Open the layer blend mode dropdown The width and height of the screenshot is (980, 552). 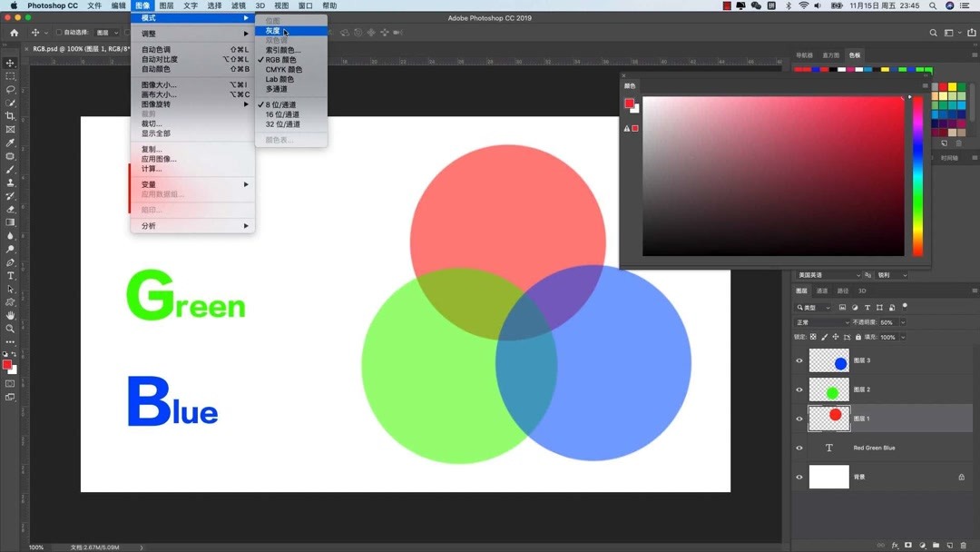pyautogui.click(x=821, y=322)
